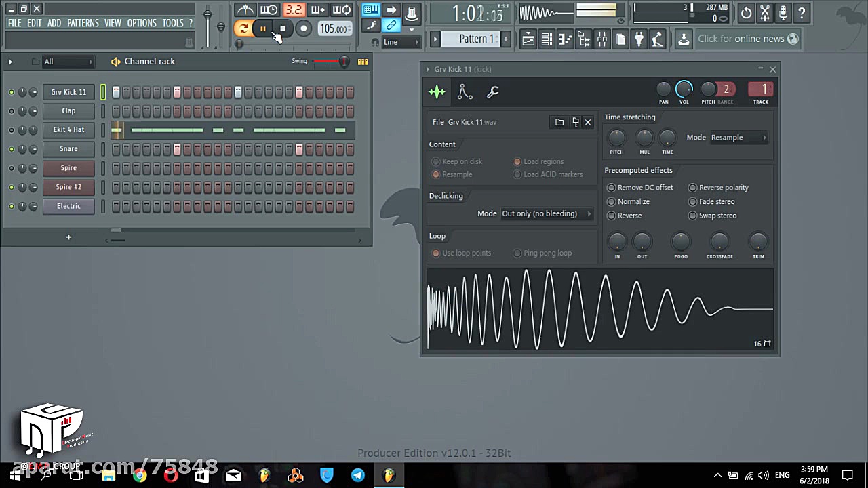Open the PATTERNS menu
Image resolution: width=868 pixels, height=488 pixels.
pos(83,23)
